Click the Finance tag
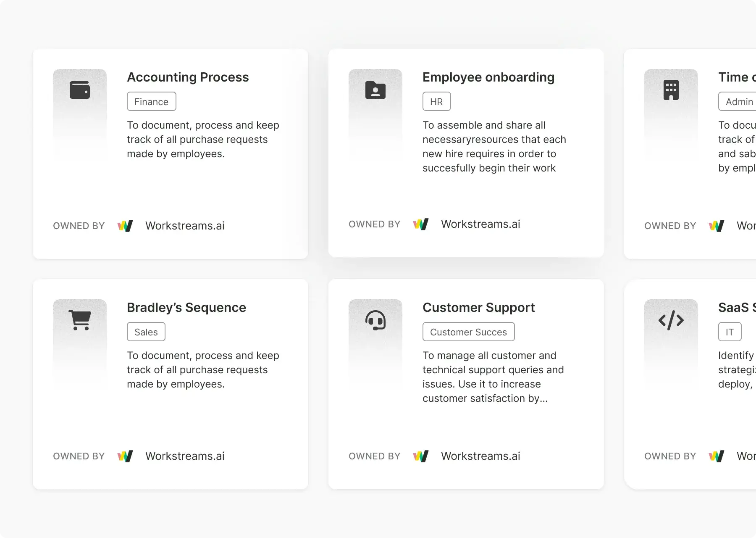This screenshot has width=756, height=538. [151, 102]
